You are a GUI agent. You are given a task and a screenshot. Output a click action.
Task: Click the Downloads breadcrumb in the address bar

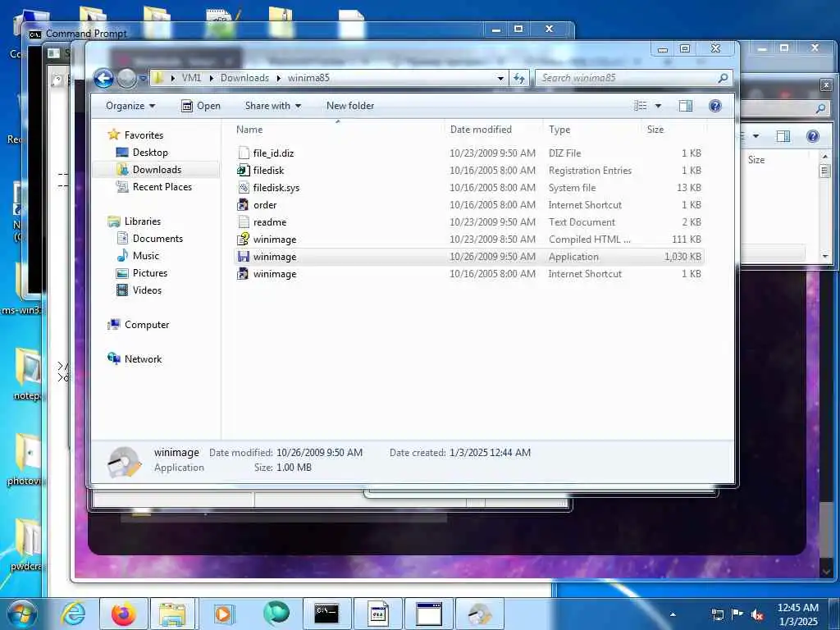tap(244, 78)
